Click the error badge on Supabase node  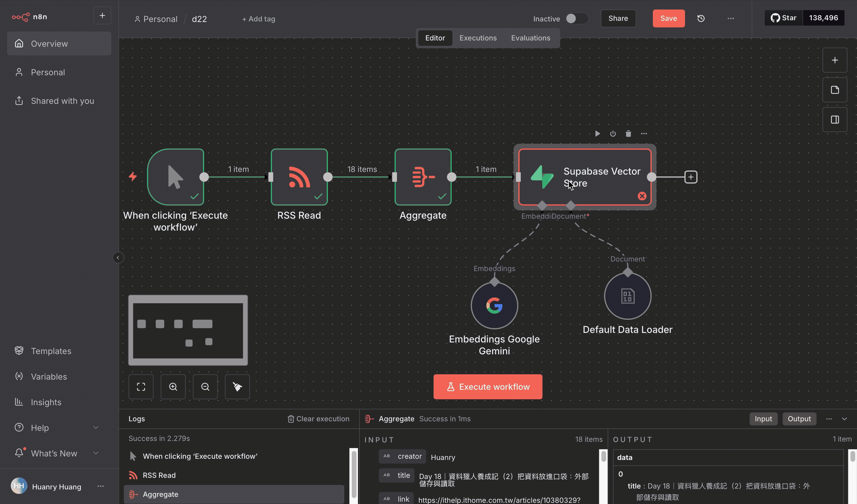pos(642,196)
